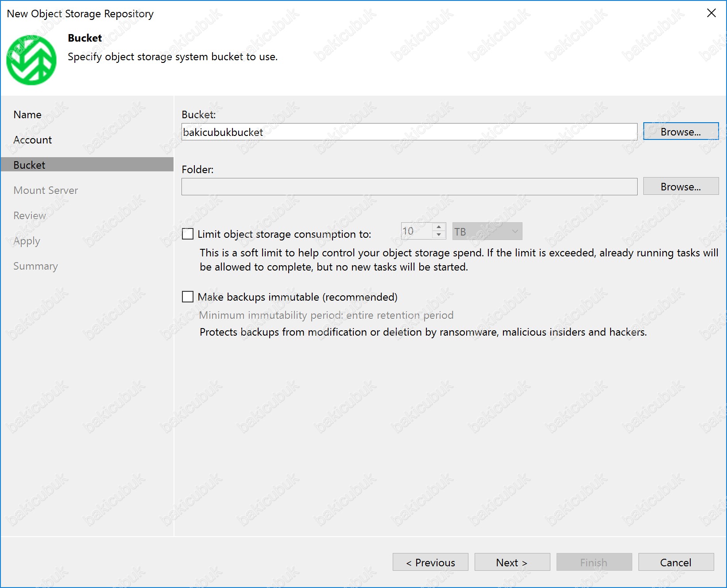The height and width of the screenshot is (588, 727).
Task: Switch to the Account step
Action: 33,140
